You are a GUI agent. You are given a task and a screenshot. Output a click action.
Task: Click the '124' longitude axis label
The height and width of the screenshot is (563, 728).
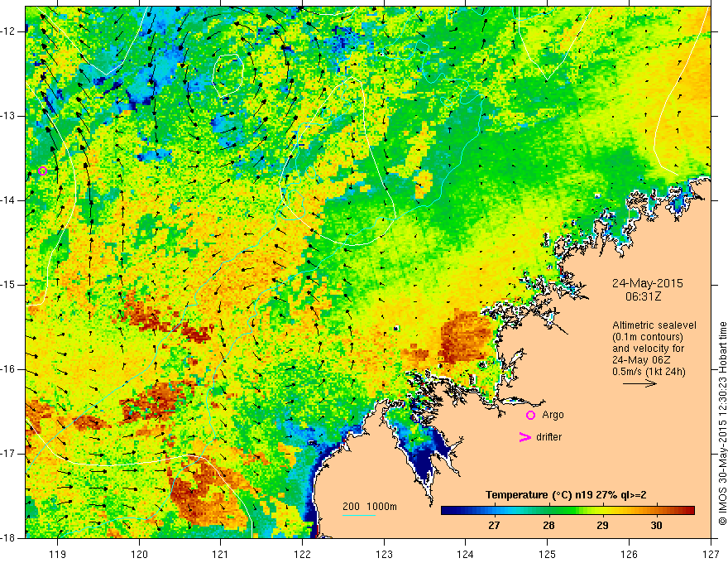[466, 554]
